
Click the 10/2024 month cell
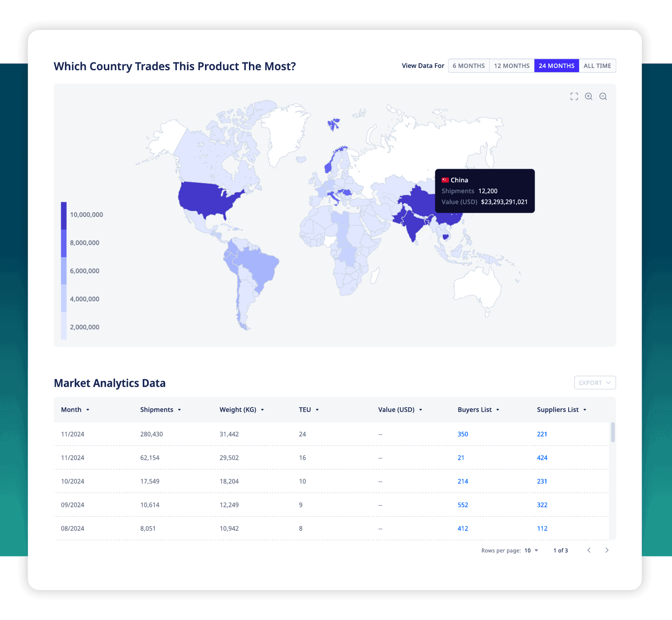coord(73,481)
